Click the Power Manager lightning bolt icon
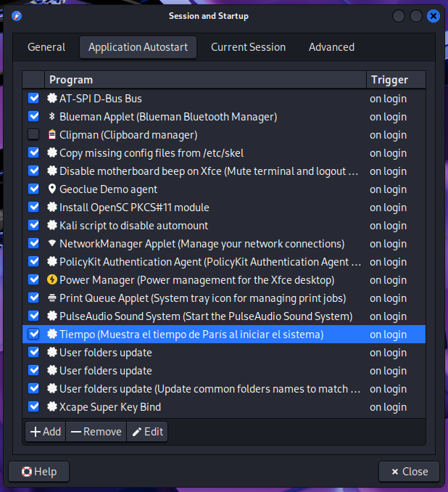The width and height of the screenshot is (448, 492). click(52, 280)
